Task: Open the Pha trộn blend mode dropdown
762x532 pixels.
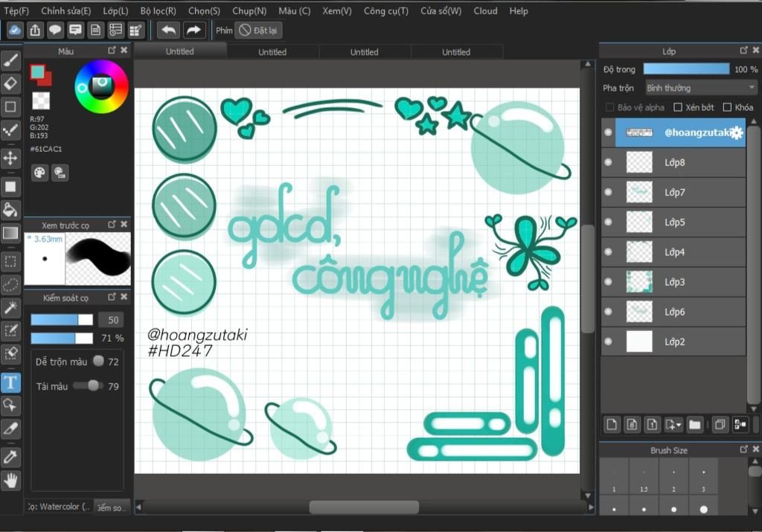Action: pos(701,88)
